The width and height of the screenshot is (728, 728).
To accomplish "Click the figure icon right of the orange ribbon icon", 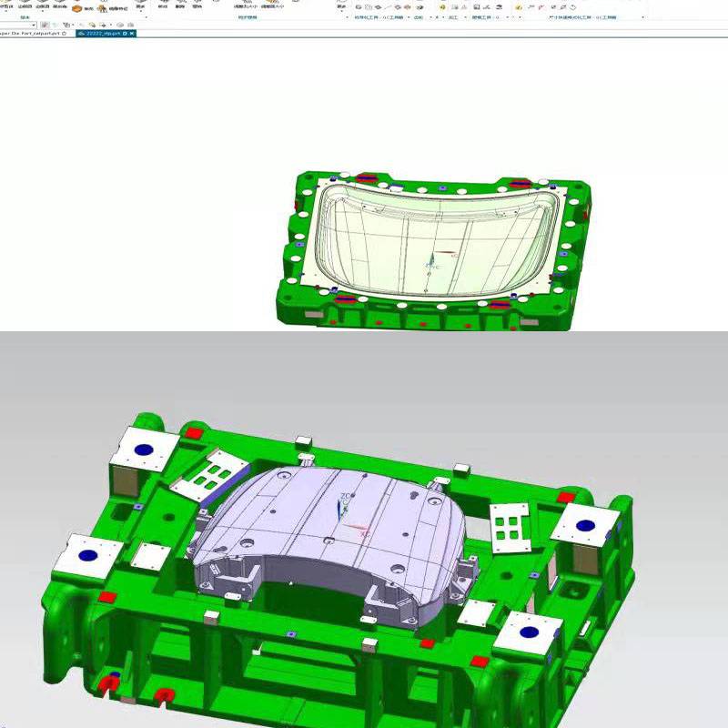I will [x=102, y=7].
